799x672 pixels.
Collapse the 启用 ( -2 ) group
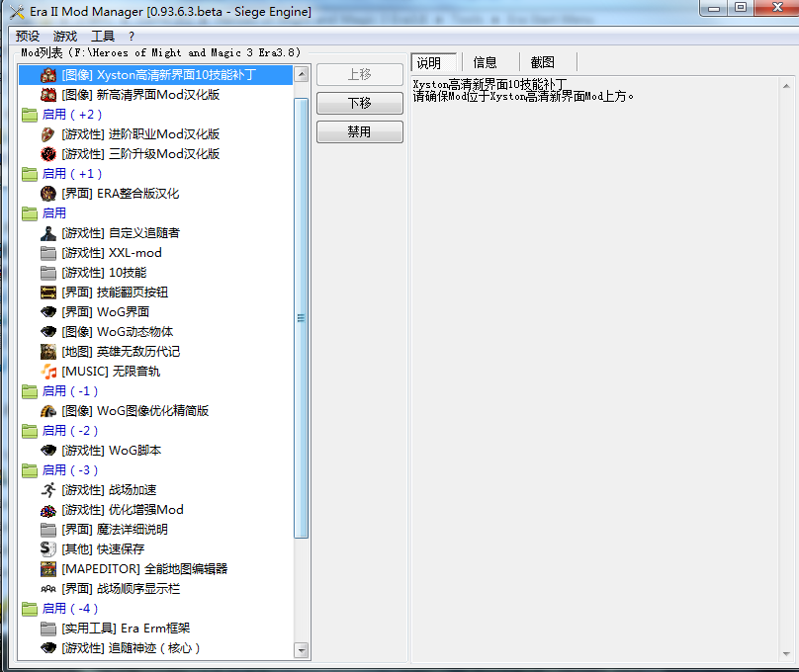coord(30,431)
